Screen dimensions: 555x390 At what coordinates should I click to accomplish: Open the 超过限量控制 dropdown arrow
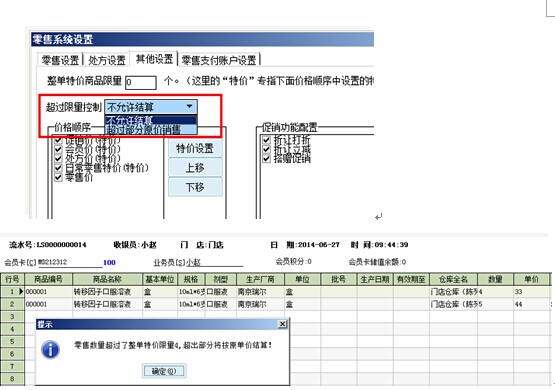click(x=190, y=107)
